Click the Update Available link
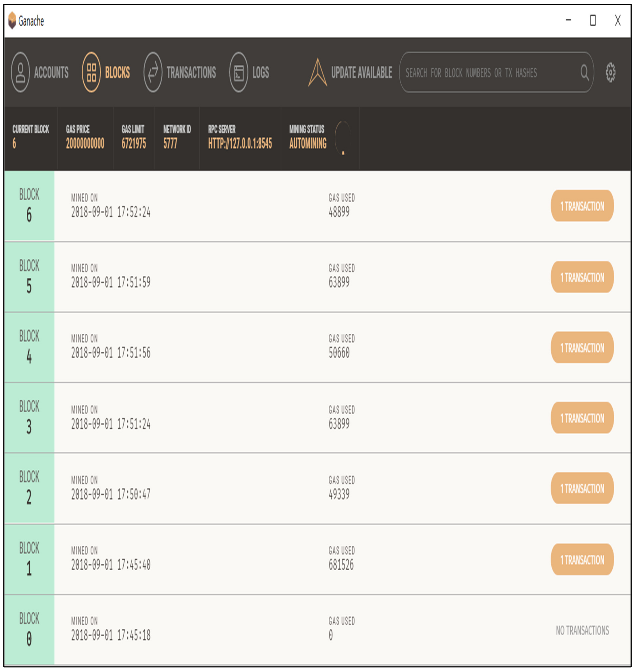Image resolution: width=635 pixels, height=672 pixels. [x=361, y=72]
